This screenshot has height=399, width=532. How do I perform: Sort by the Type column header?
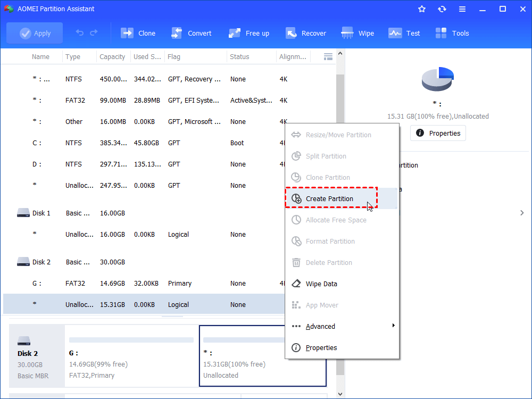pyautogui.click(x=72, y=57)
